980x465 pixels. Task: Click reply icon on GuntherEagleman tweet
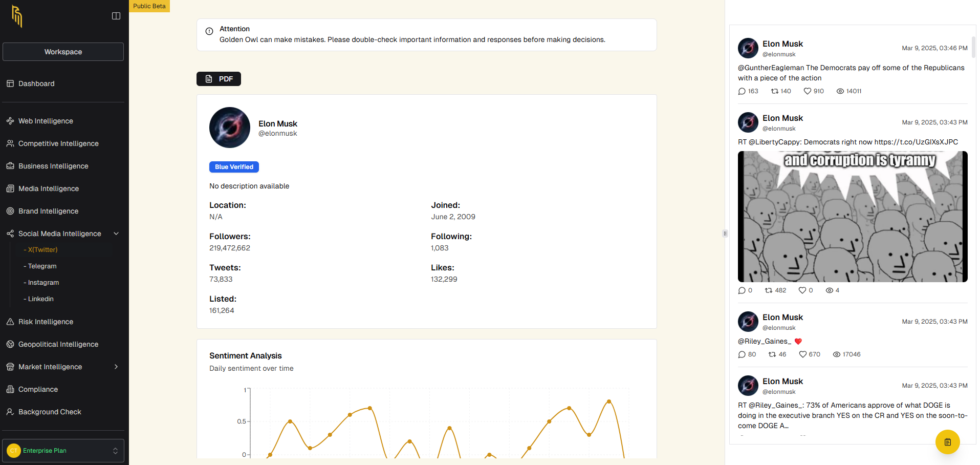click(742, 91)
